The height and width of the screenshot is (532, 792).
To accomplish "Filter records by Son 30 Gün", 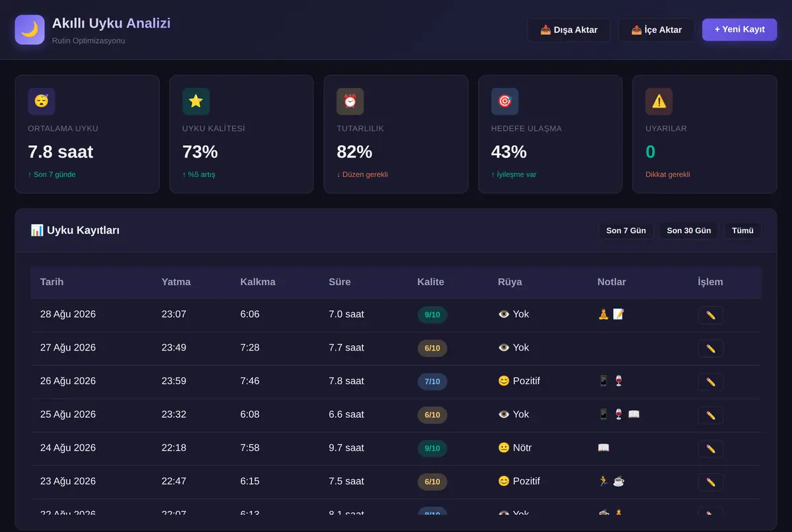I will 689,230.
